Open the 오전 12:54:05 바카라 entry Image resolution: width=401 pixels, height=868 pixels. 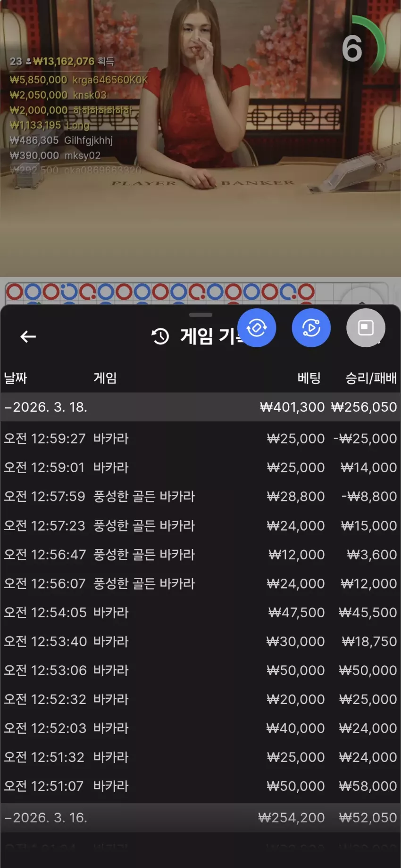pos(200,613)
